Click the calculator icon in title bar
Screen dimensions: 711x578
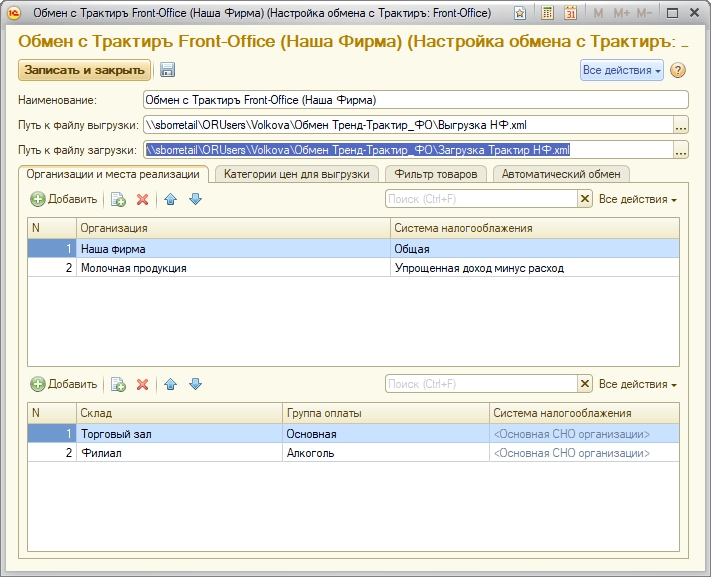coord(548,13)
